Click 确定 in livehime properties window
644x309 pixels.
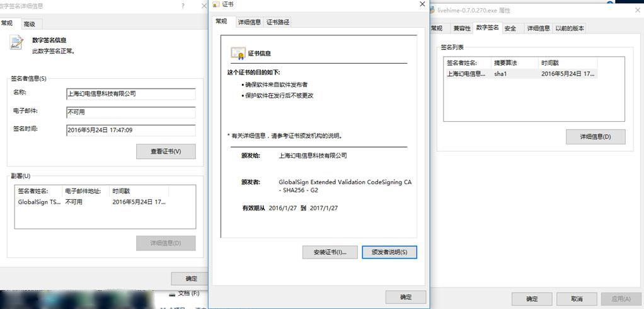tap(532, 299)
